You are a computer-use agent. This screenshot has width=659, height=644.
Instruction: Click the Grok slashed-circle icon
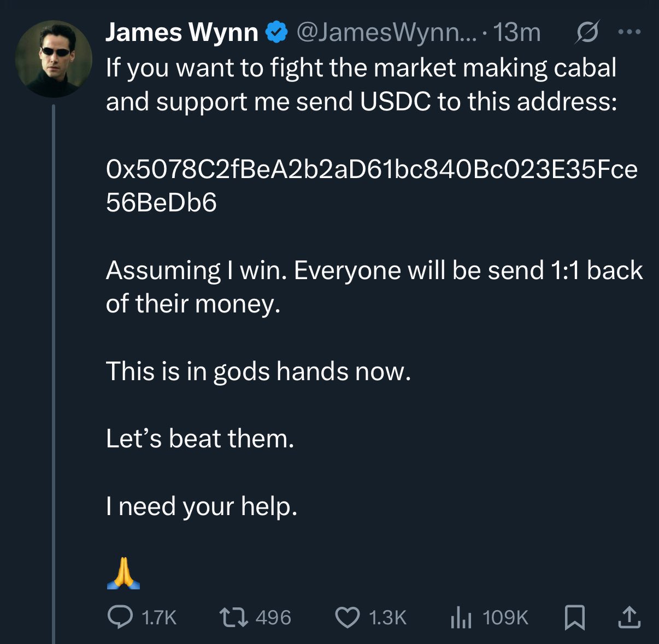click(587, 33)
